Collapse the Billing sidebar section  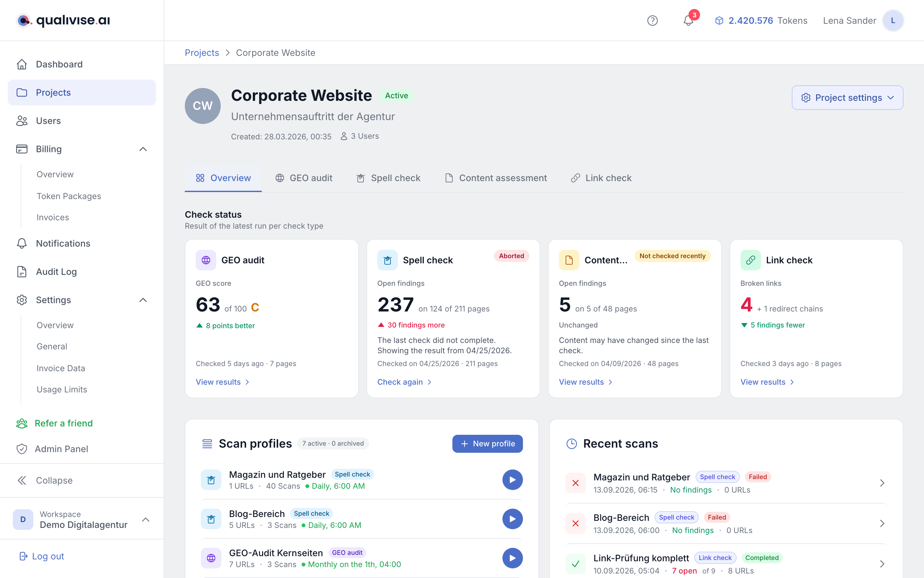click(x=143, y=149)
